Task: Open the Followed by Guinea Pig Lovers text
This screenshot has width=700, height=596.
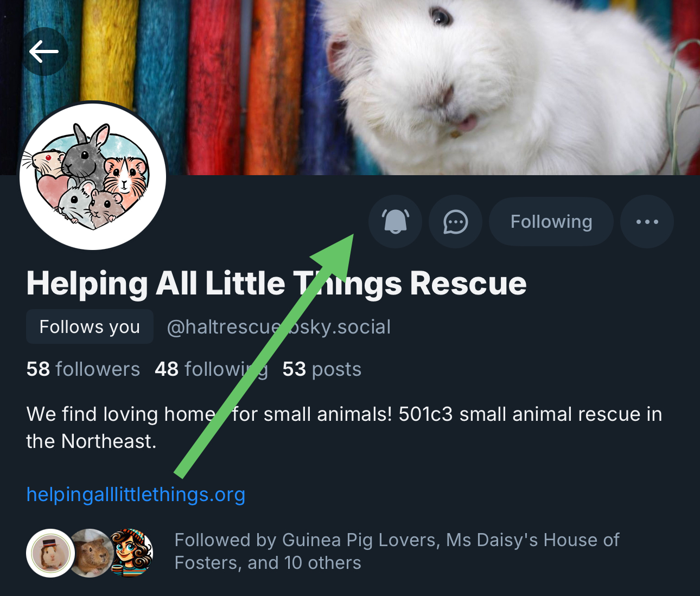Action: (x=397, y=551)
